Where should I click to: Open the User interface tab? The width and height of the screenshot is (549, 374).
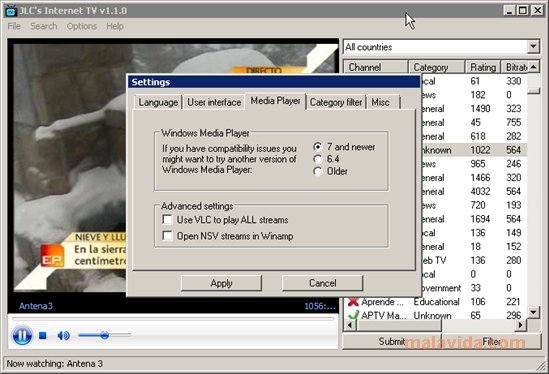[x=214, y=102]
